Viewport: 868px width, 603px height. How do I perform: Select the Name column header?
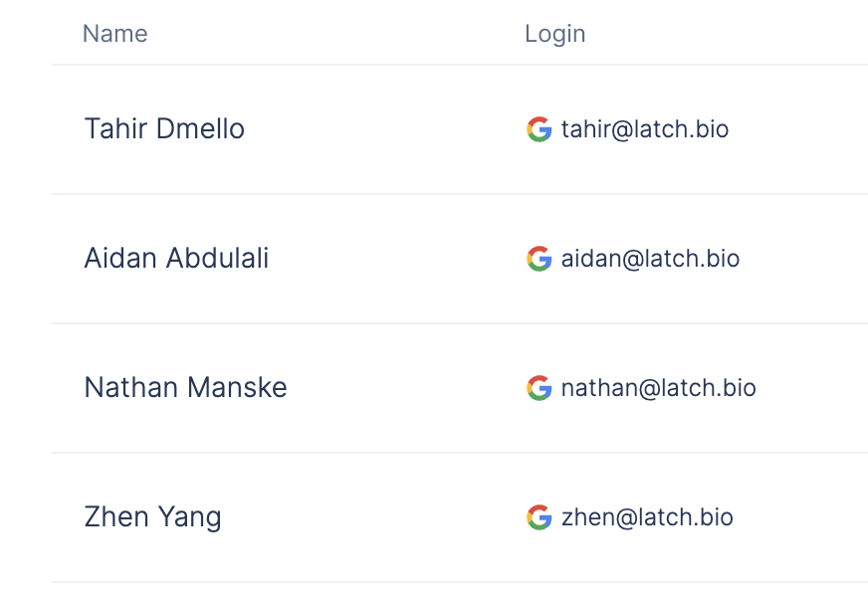click(115, 34)
